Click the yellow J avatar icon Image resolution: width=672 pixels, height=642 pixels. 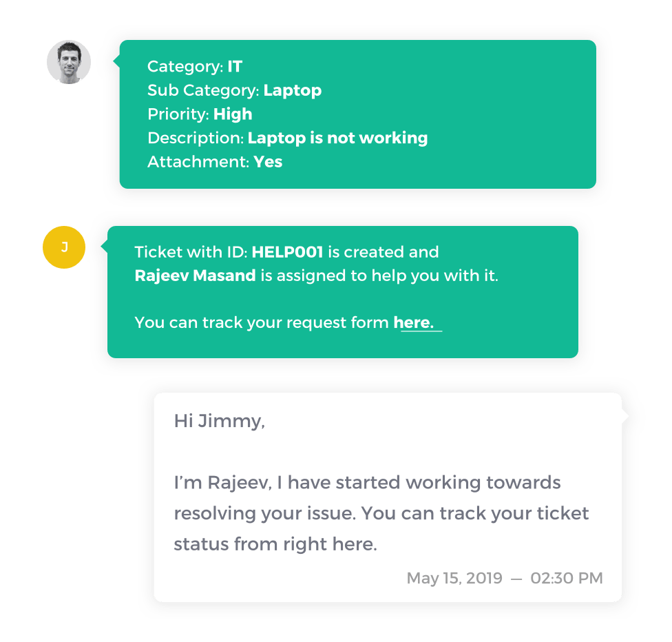point(64,247)
